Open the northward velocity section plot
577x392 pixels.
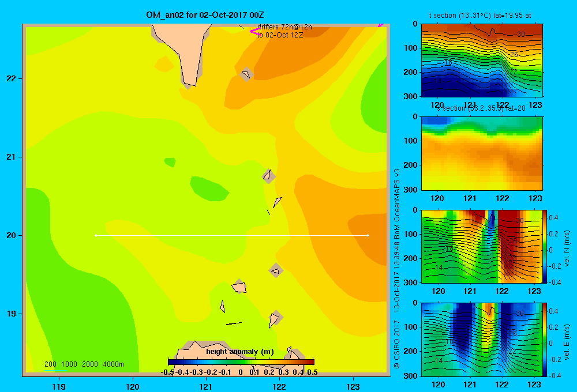(x=482, y=246)
